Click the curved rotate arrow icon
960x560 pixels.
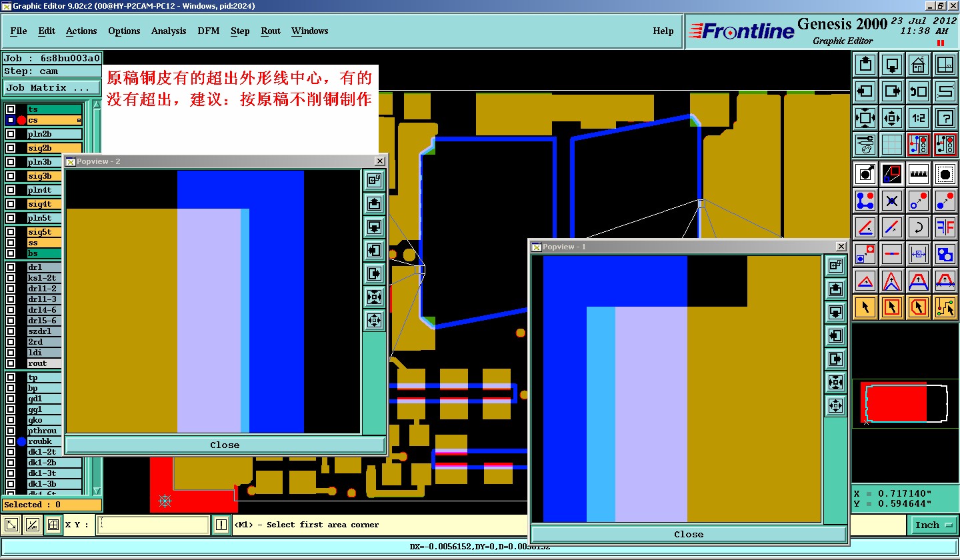coord(919,227)
